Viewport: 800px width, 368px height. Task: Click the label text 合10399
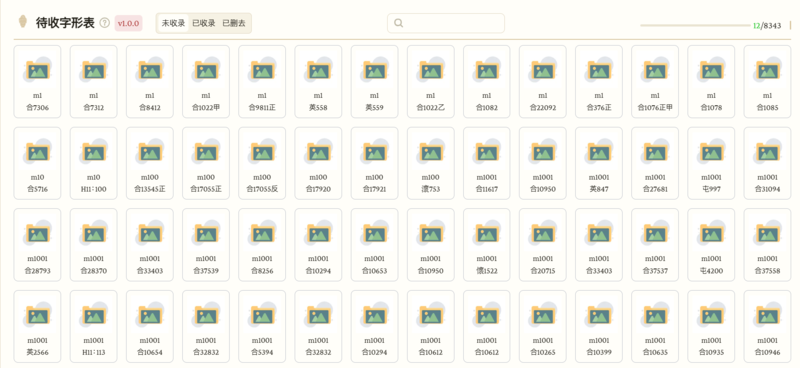pos(598,352)
